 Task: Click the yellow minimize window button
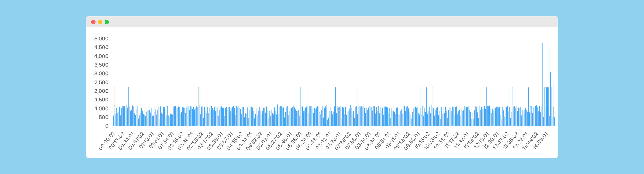pos(100,22)
